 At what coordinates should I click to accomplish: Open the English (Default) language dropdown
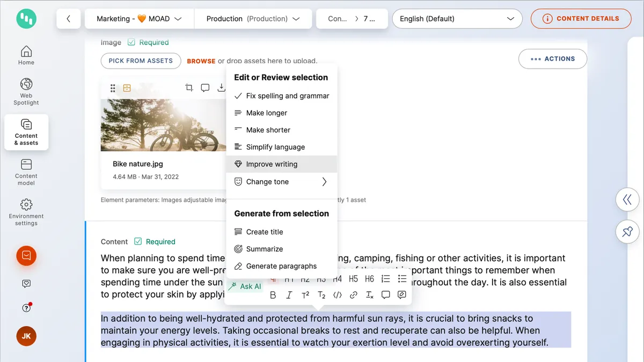[x=457, y=19]
